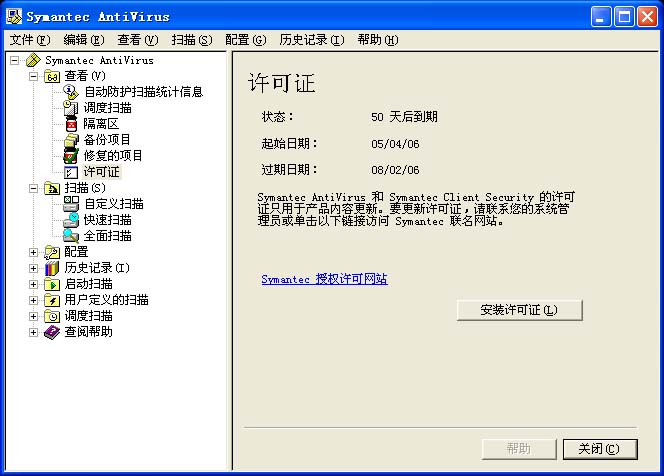
Task: Click the 起始日期 label
Action: click(x=289, y=144)
